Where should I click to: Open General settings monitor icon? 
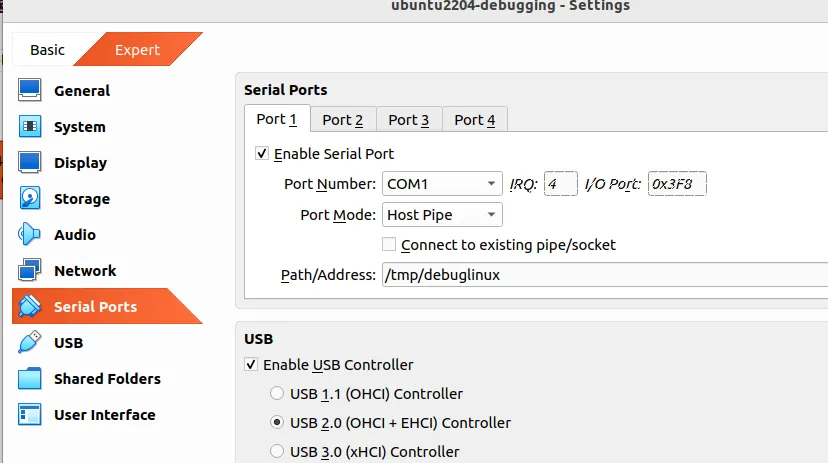(30, 91)
